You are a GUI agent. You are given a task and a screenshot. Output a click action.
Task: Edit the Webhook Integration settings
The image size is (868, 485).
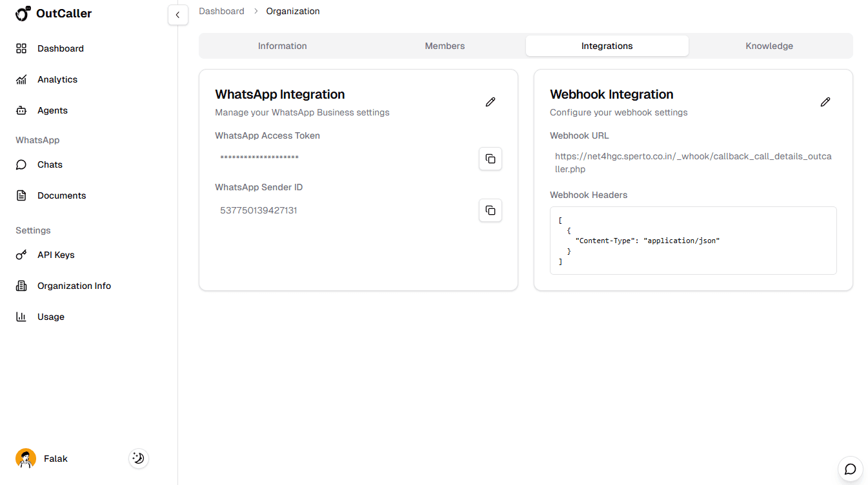[825, 101]
